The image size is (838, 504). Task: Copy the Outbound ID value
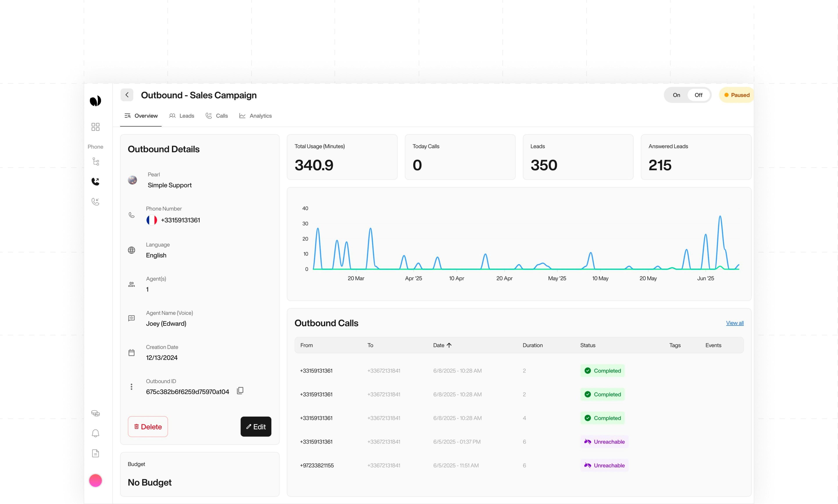[240, 390]
